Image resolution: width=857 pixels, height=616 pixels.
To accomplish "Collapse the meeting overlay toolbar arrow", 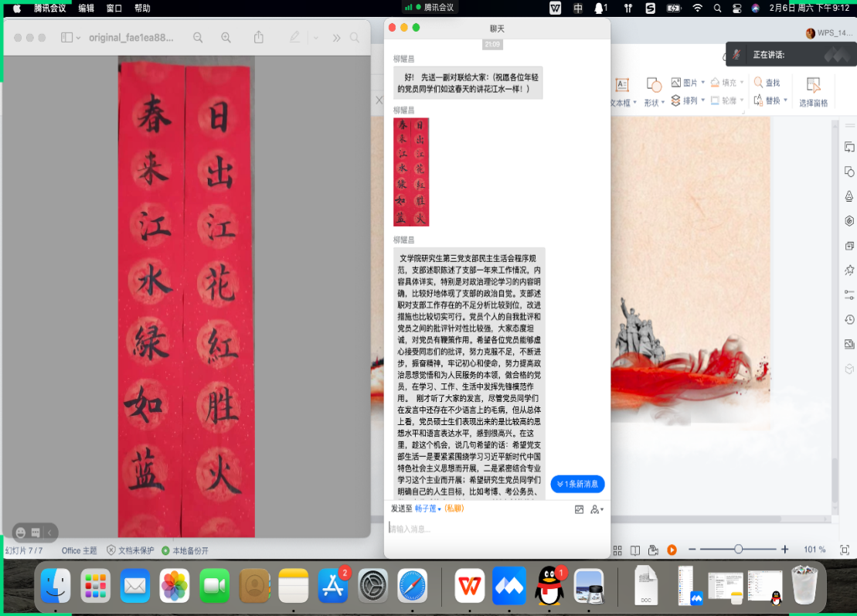I will tap(49, 533).
